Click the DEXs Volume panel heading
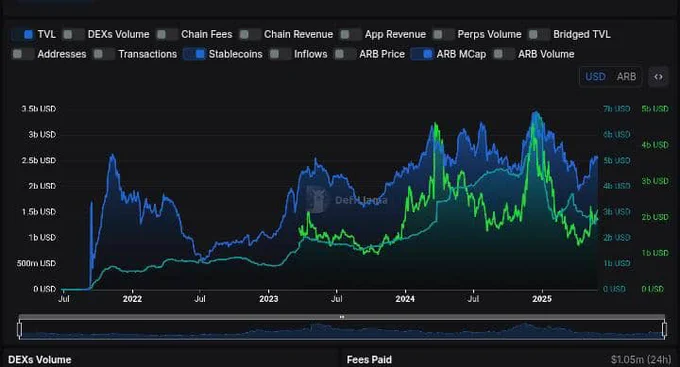The width and height of the screenshot is (680, 367). click(x=39, y=360)
